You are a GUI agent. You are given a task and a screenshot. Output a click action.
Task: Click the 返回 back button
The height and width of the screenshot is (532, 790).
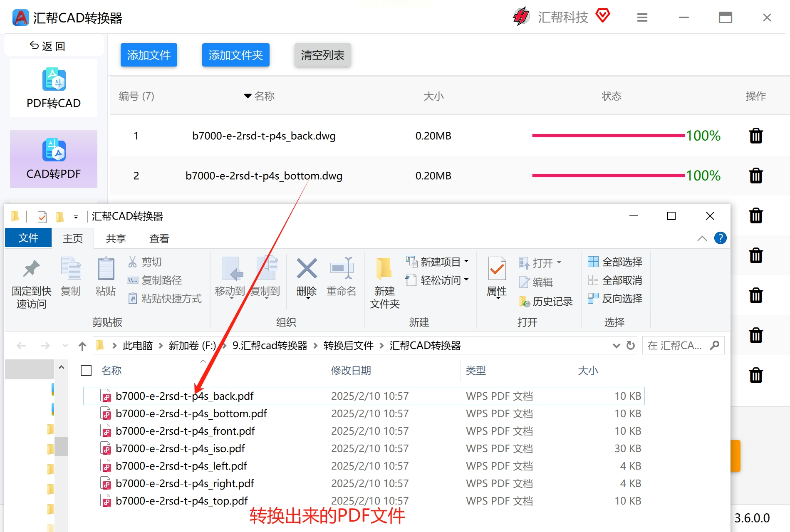47,46
